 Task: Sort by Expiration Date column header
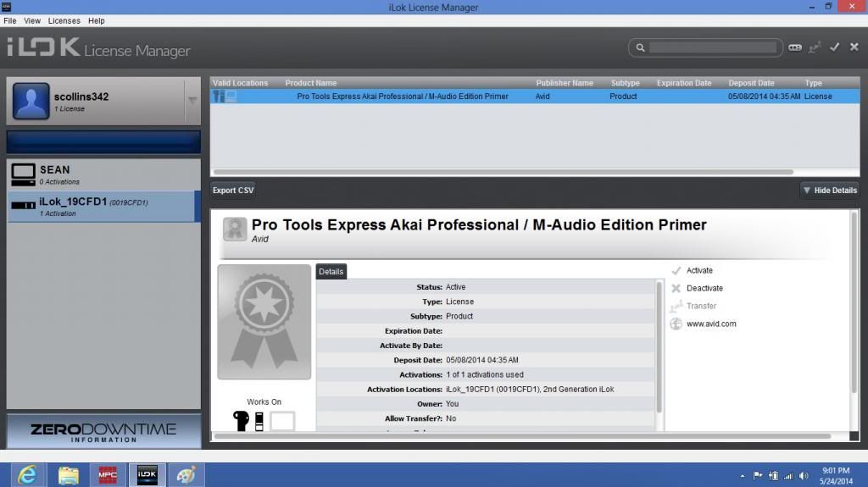point(684,83)
